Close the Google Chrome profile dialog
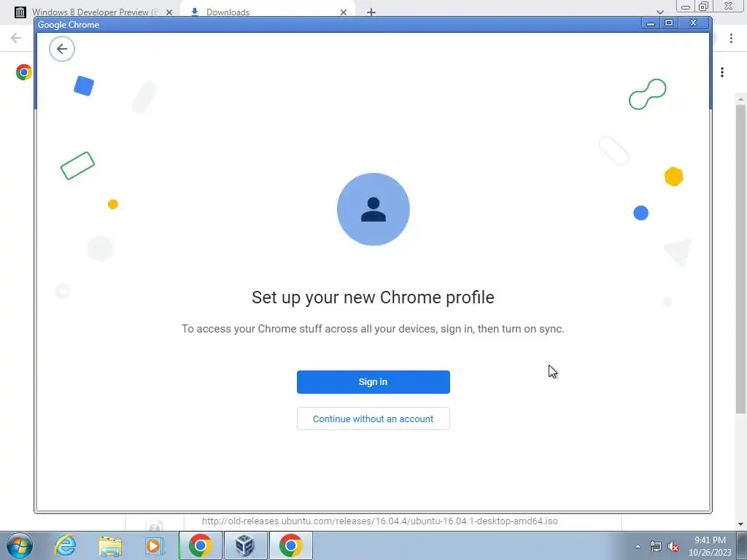Image resolution: width=747 pixels, height=560 pixels. 693,23
